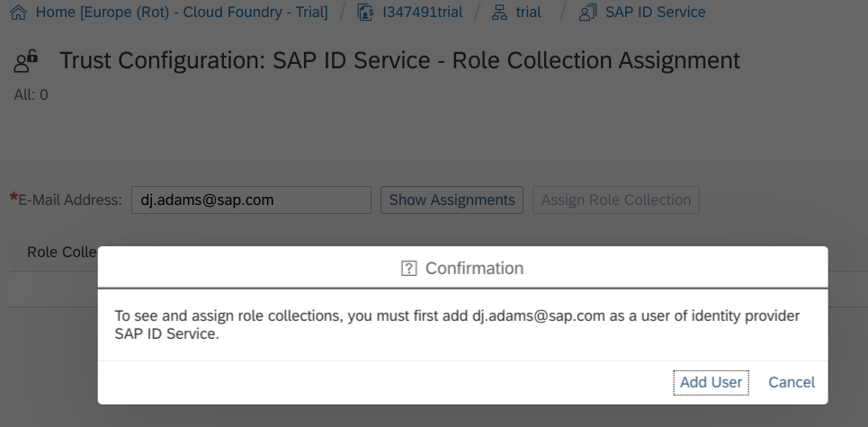Click the user lock icon beside page title

25,61
